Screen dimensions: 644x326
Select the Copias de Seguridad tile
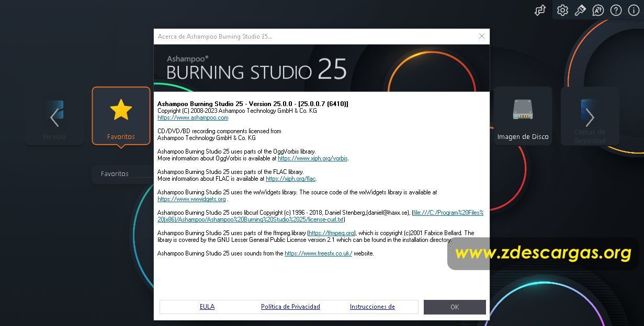[x=590, y=115]
